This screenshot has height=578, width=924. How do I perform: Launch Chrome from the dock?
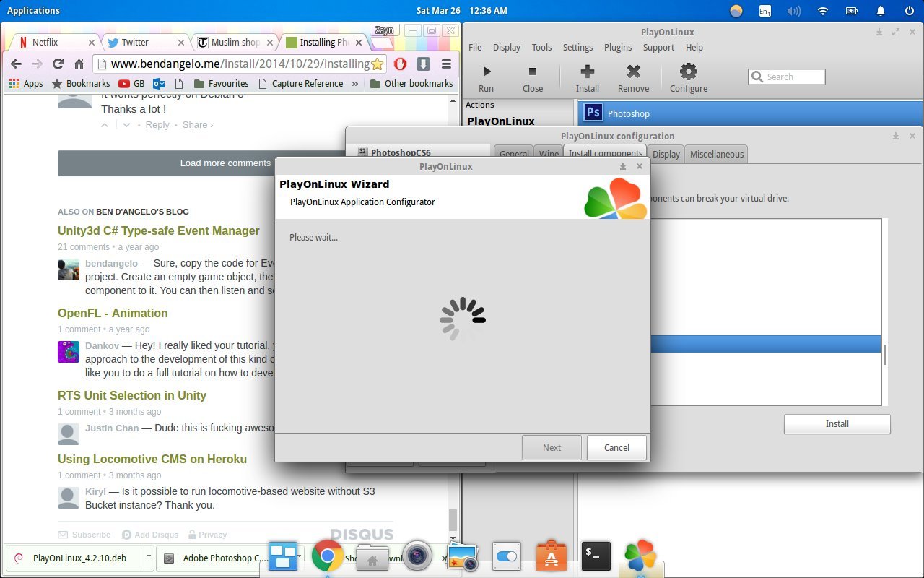click(327, 556)
